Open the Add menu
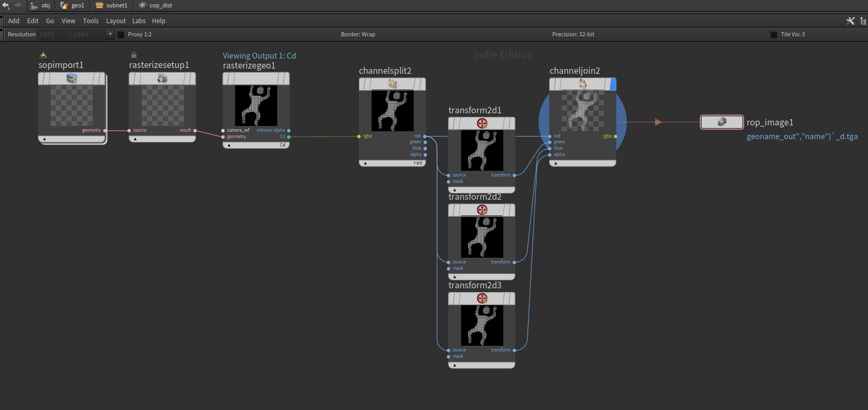Viewport: 868px width, 410px height. coord(14,21)
